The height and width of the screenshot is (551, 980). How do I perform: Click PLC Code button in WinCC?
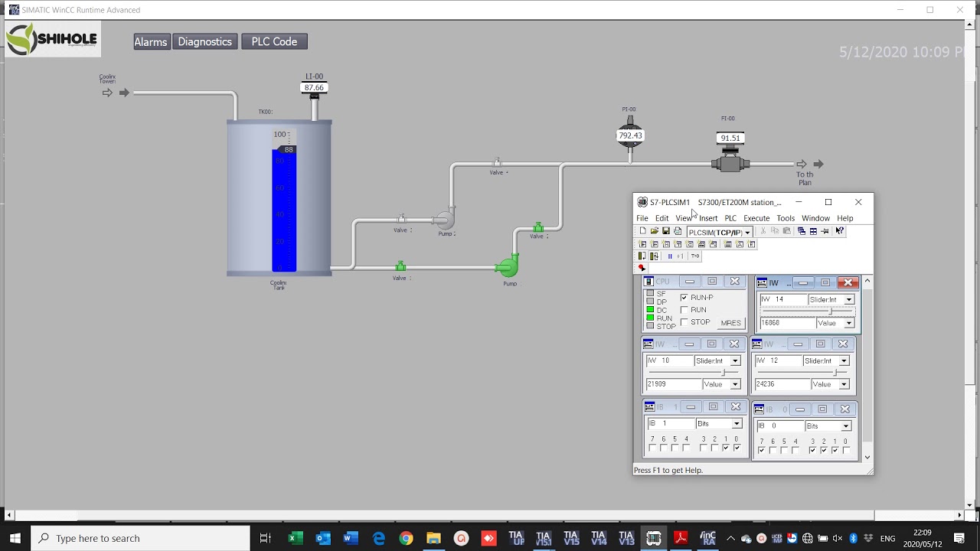coord(274,42)
